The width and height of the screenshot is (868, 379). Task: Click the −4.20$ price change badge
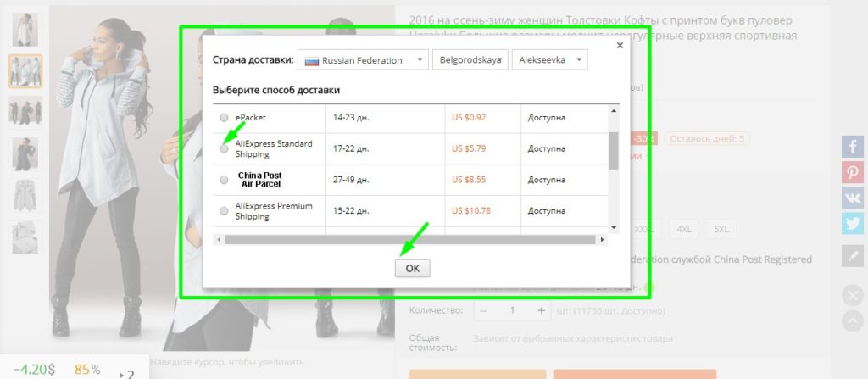34,370
